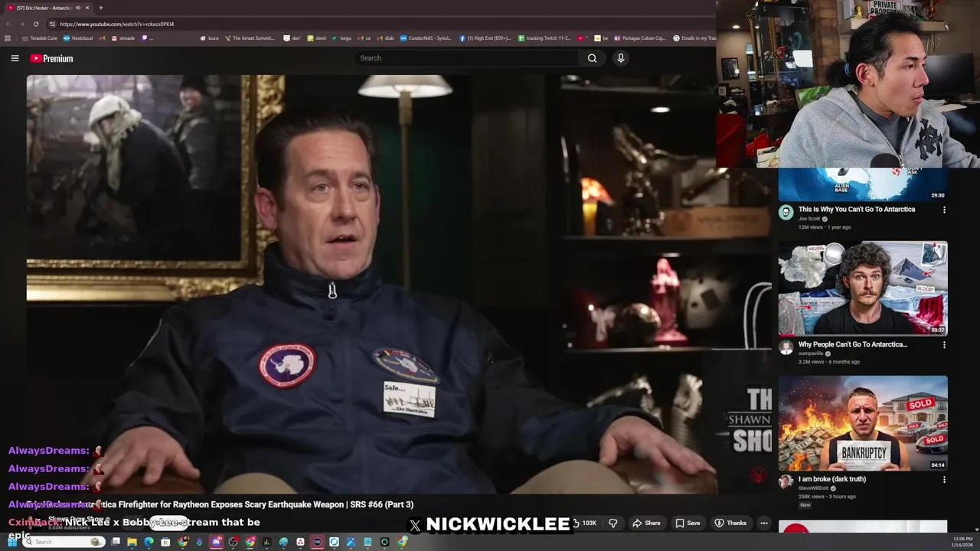Save the video to a playlist
Screen dimensions: 980x551
coord(688,523)
